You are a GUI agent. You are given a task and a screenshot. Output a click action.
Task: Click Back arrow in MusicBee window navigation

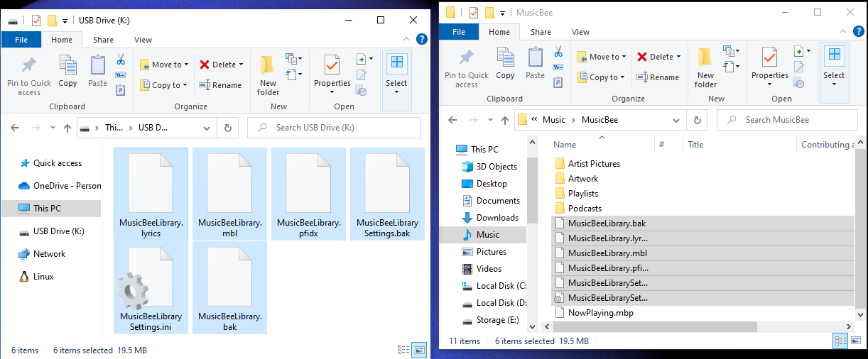(x=452, y=120)
